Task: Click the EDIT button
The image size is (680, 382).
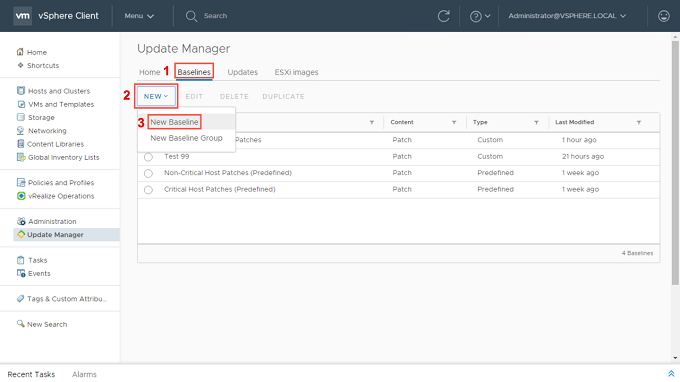Action: (194, 96)
